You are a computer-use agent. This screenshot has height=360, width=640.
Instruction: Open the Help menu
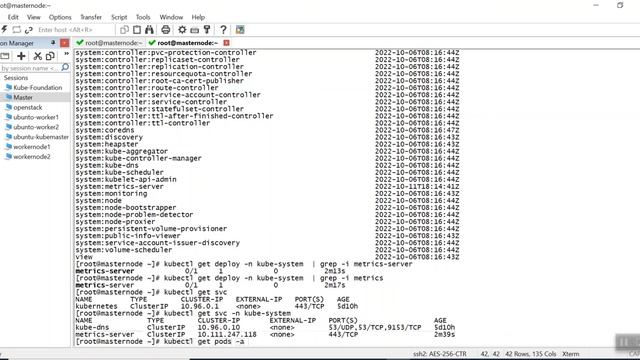198,17
